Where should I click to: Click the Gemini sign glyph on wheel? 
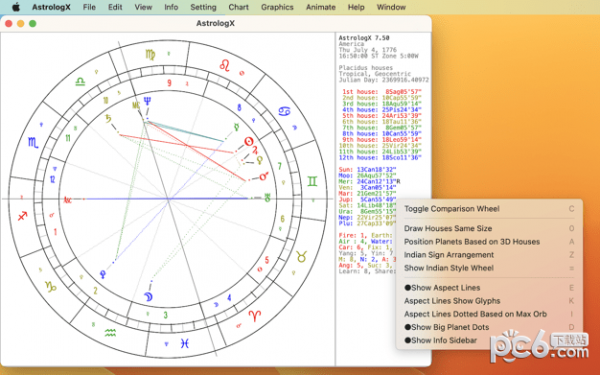pos(312,181)
